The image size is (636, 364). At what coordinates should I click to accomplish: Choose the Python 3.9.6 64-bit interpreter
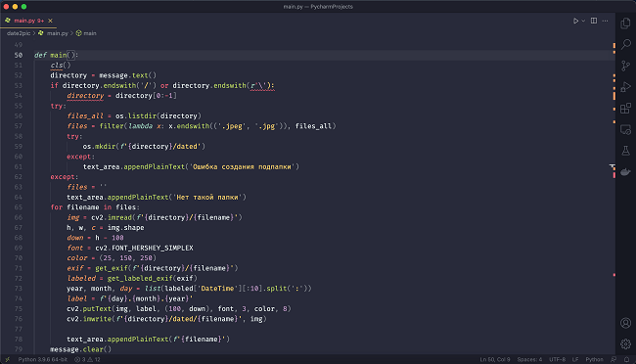pyautogui.click(x=43, y=359)
